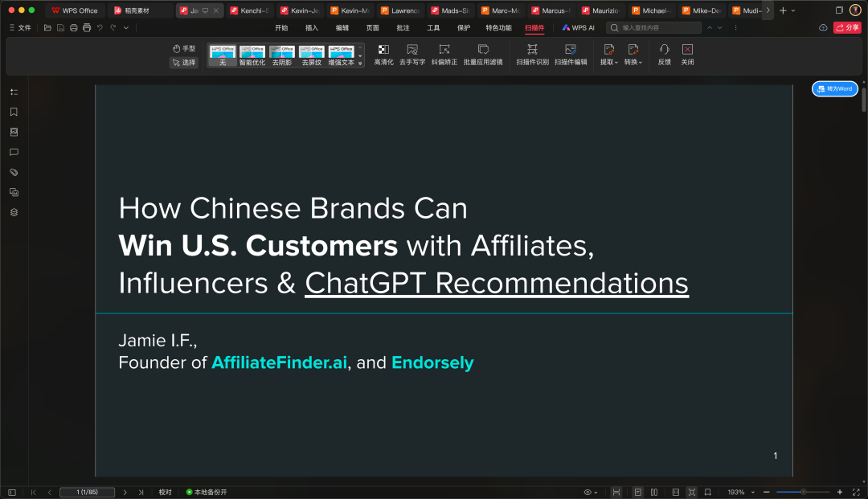Enable single page view mode
Viewport: 868px width, 499px height.
click(637, 492)
